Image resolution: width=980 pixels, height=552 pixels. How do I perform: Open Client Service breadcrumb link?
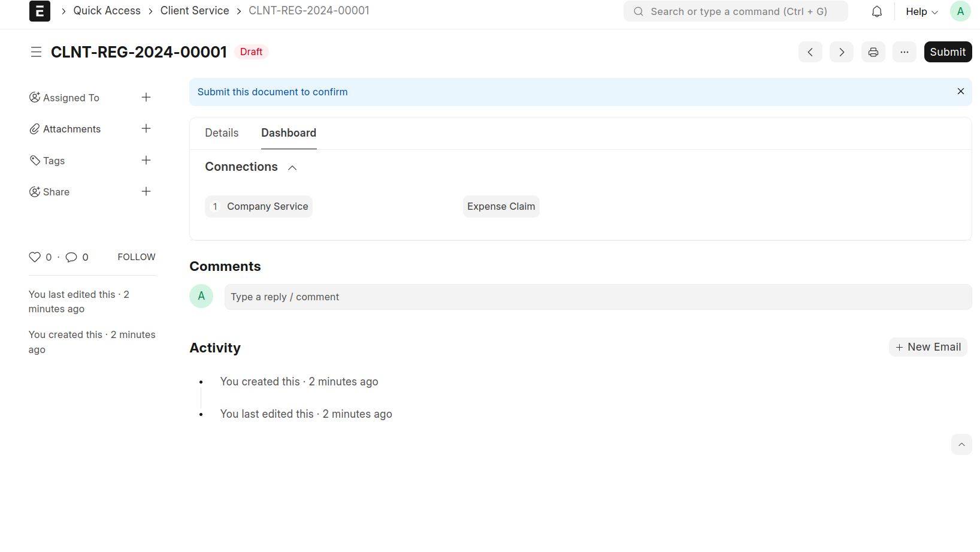coord(195,11)
